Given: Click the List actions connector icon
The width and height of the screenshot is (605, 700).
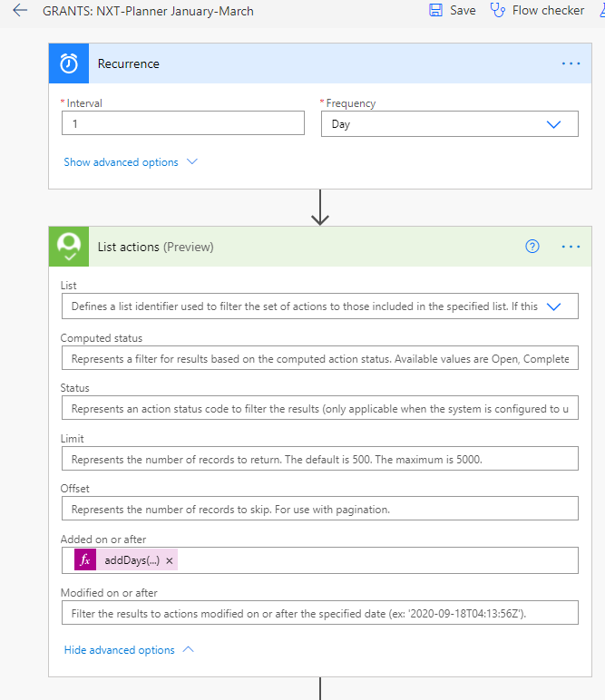Looking at the screenshot, I should point(69,247).
